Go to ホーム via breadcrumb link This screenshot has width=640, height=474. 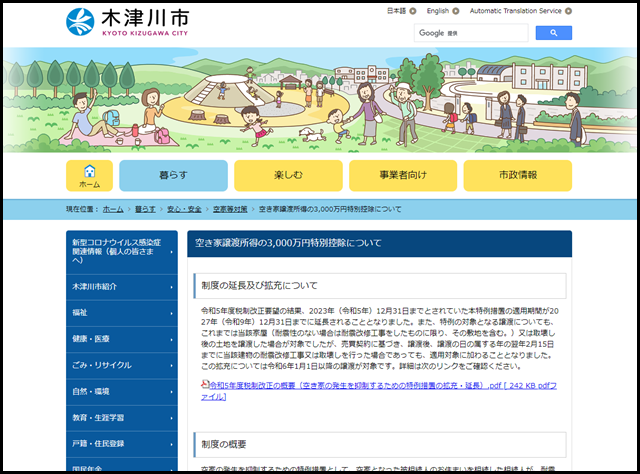[x=113, y=209]
